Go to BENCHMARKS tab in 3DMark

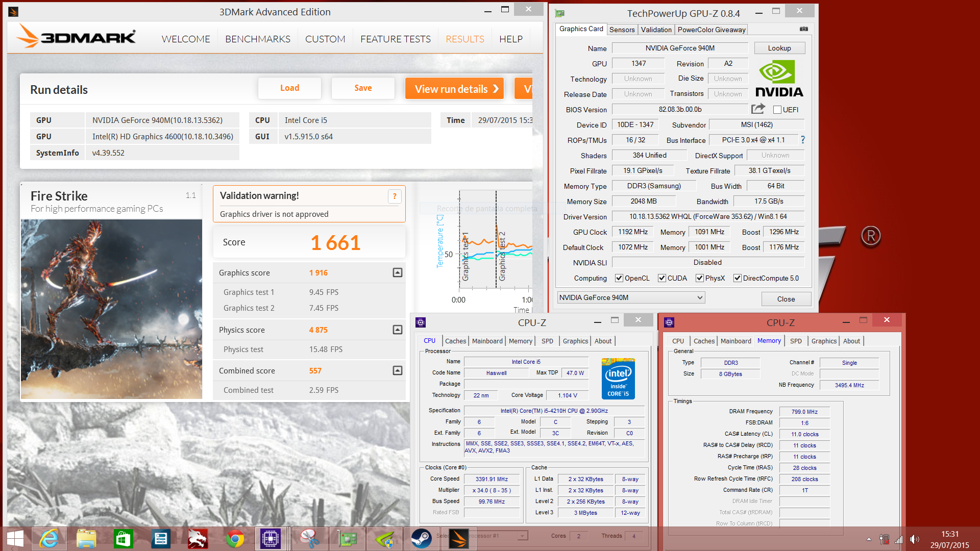tap(258, 39)
